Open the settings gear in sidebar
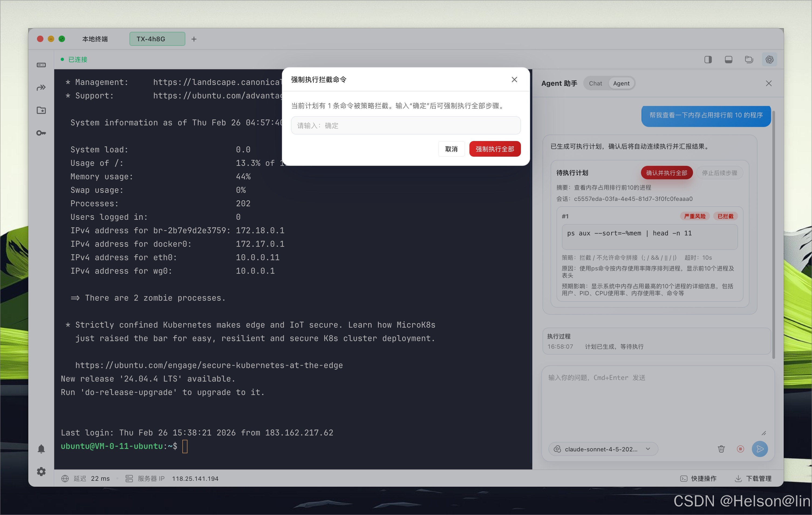812x515 pixels. click(41, 471)
